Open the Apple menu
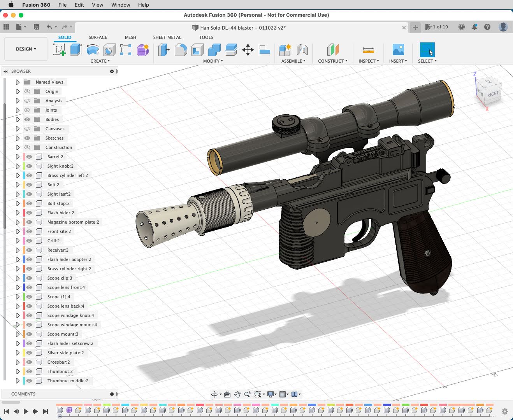This screenshot has width=513, height=420. [x=11, y=5]
